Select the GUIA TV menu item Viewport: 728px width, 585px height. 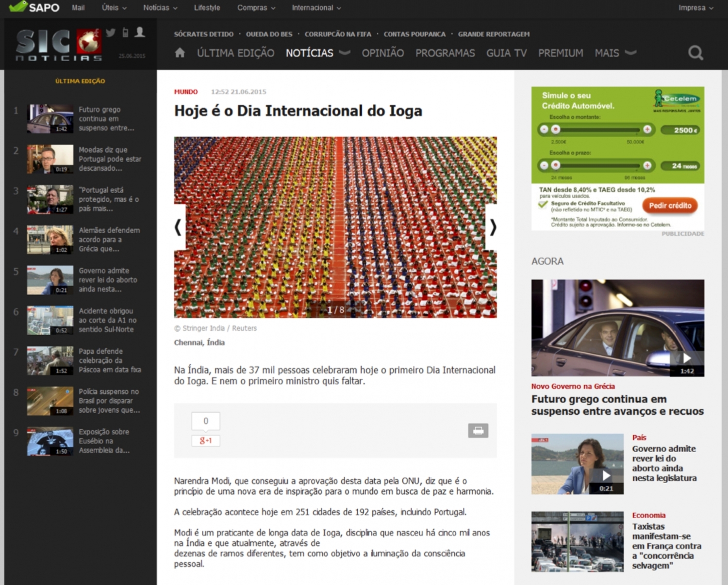click(506, 53)
